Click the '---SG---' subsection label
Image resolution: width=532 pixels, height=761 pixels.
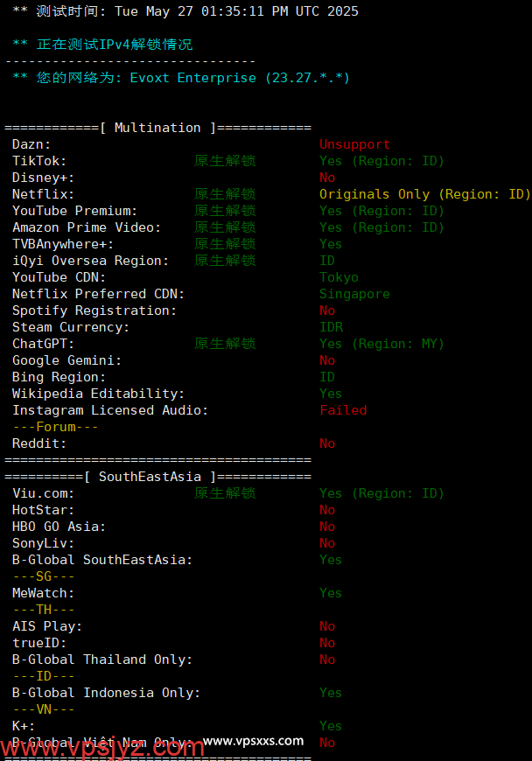point(44,576)
